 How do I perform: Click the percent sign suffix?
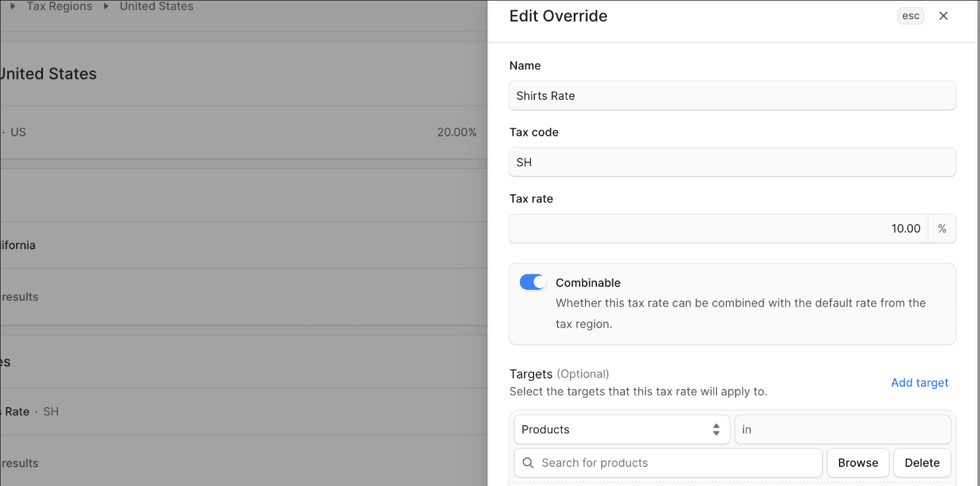pyautogui.click(x=942, y=228)
